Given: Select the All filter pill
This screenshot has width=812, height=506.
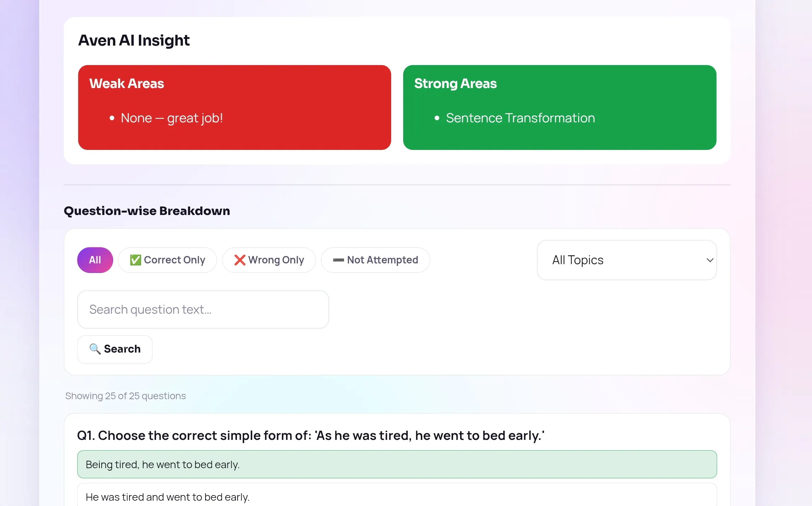Looking at the screenshot, I should click(x=95, y=260).
